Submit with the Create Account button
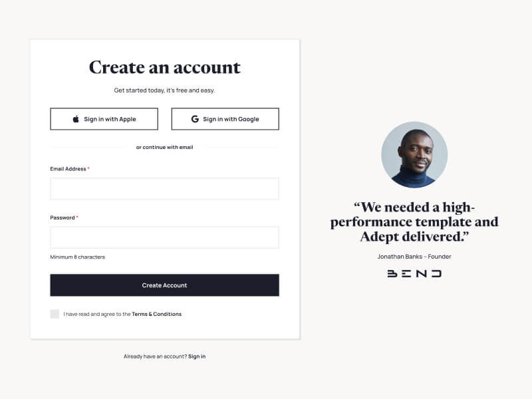Viewport: 532px width, 399px height. 164,285
